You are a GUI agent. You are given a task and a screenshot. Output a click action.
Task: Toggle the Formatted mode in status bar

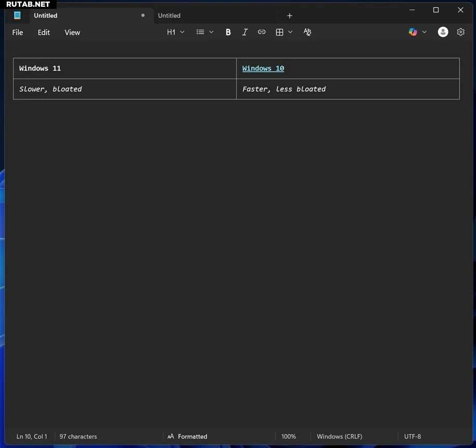(x=187, y=437)
